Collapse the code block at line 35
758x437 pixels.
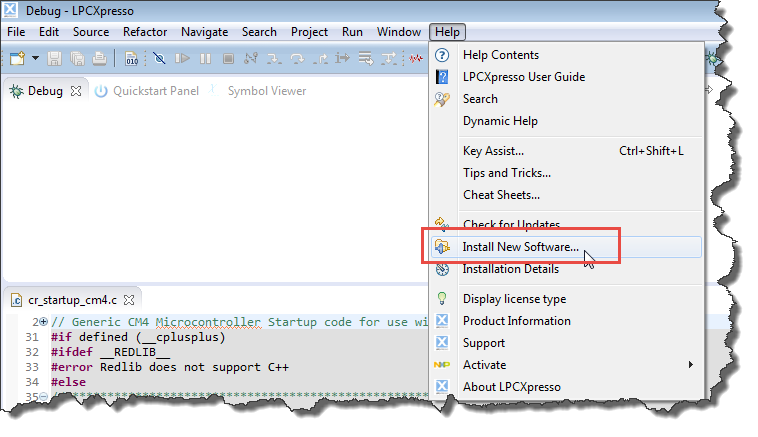coord(43,397)
